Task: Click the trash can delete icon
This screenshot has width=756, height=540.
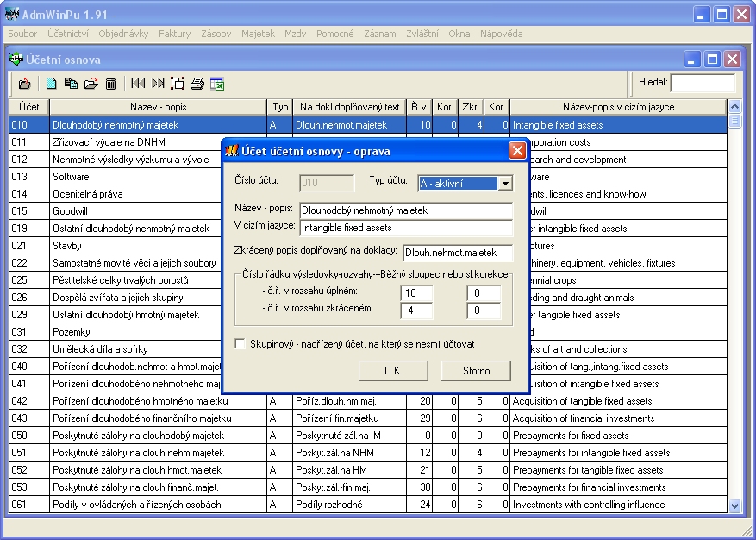Action: 110,84
